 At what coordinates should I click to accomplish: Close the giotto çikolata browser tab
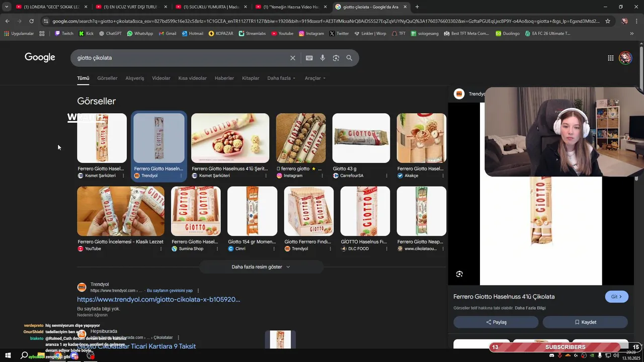pyautogui.click(x=405, y=7)
